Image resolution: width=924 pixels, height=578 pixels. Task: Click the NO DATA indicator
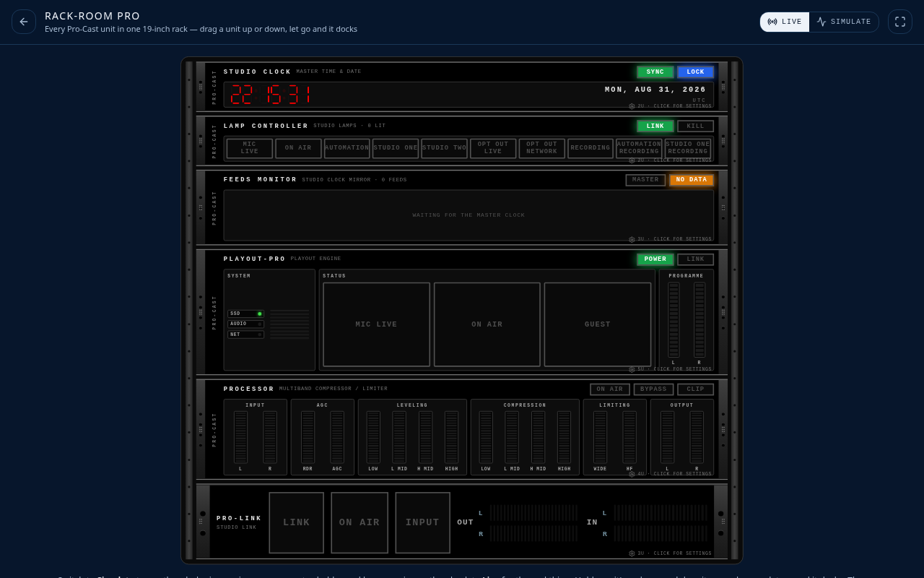(x=692, y=180)
